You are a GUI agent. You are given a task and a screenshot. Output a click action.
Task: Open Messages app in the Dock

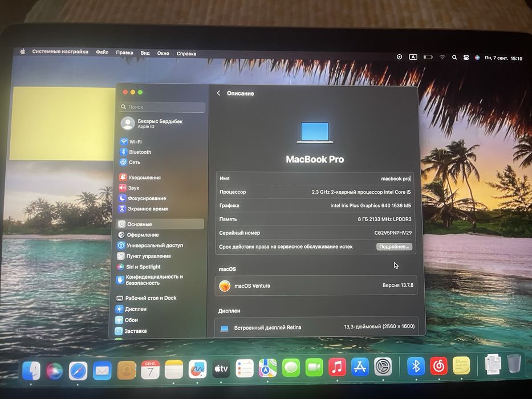(x=291, y=368)
